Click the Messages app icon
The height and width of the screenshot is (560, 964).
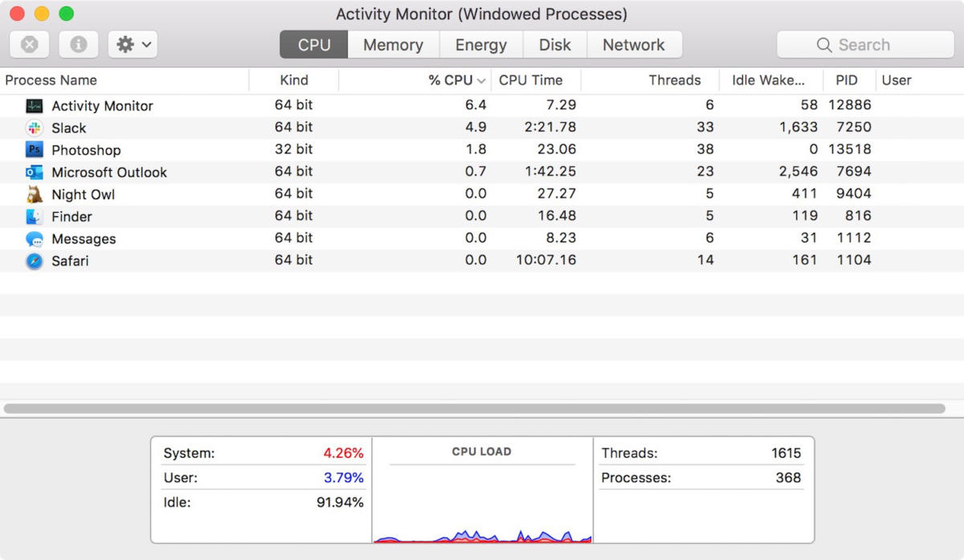tap(34, 239)
